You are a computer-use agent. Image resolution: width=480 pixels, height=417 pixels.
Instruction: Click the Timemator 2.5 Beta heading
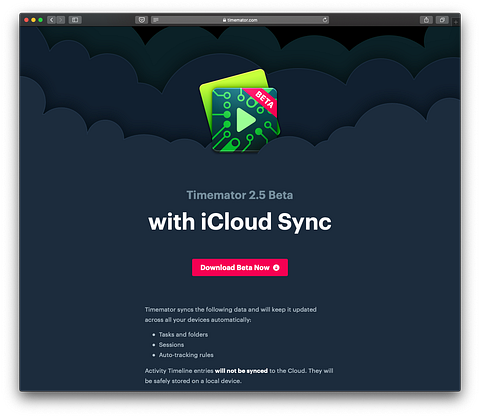[240, 195]
